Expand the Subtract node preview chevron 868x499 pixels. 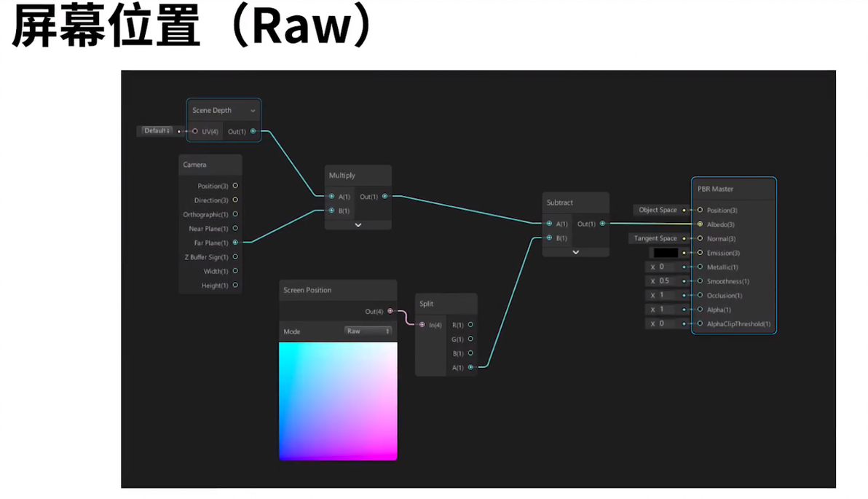[x=576, y=252]
